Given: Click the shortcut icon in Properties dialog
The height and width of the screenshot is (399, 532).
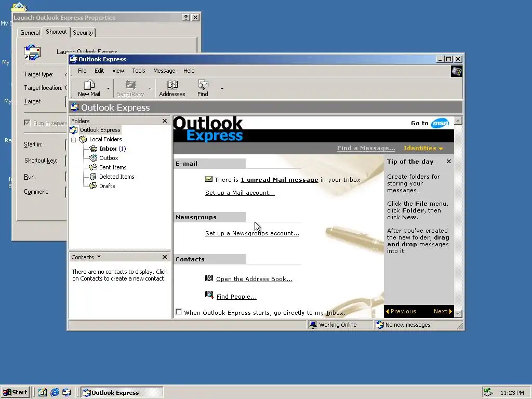Looking at the screenshot, I should [32, 52].
